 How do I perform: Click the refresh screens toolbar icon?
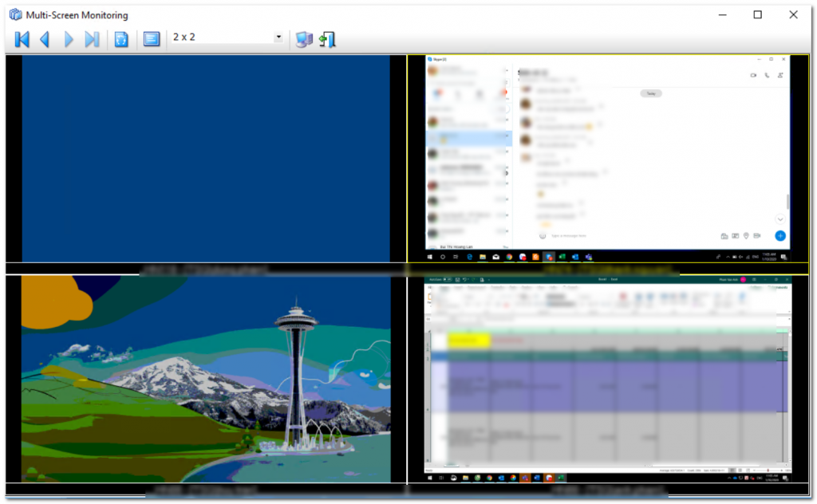(121, 40)
